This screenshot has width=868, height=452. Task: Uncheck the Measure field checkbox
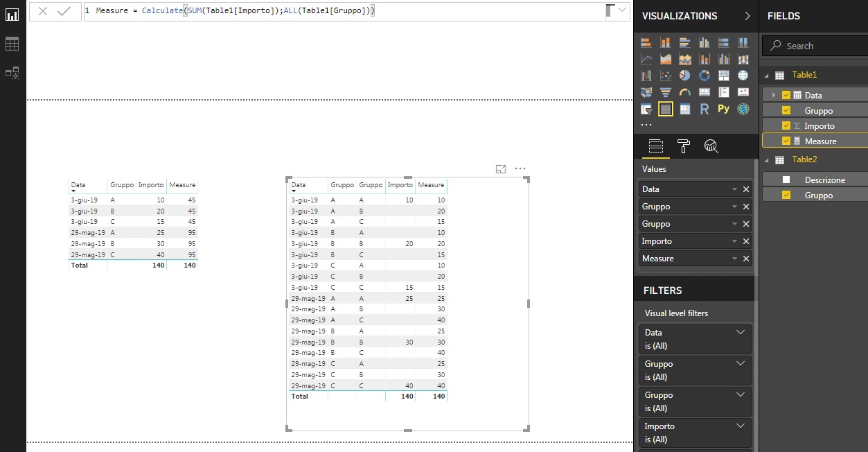[x=786, y=141]
